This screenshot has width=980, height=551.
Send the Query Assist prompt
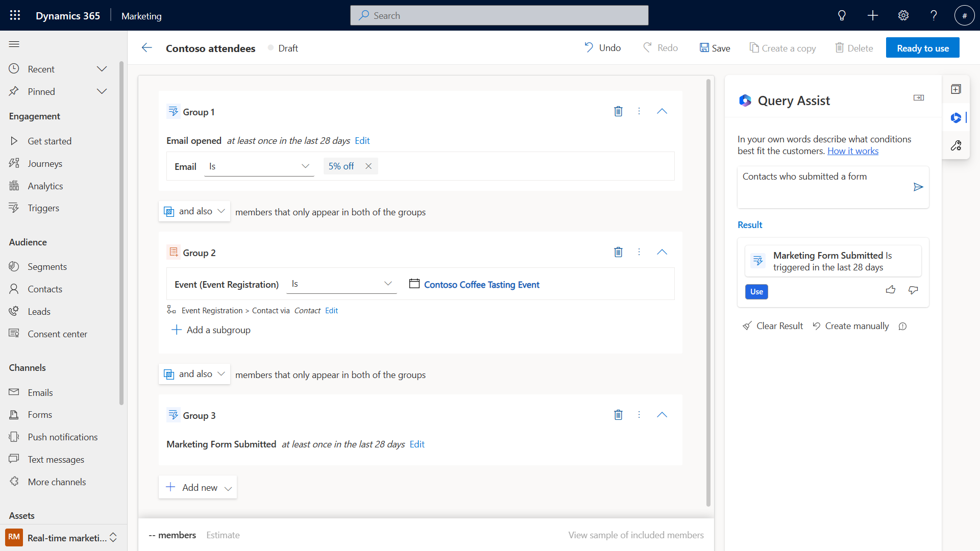click(x=918, y=187)
